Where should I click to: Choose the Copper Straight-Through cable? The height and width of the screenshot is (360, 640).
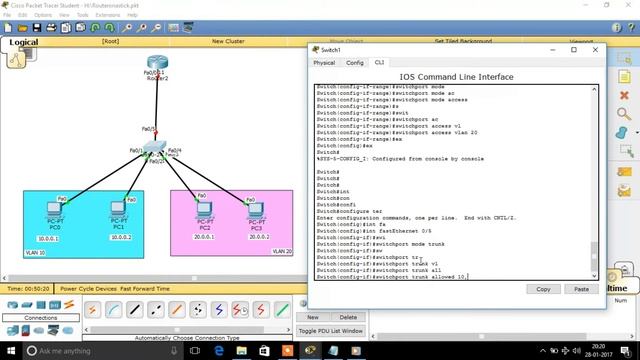(135, 310)
